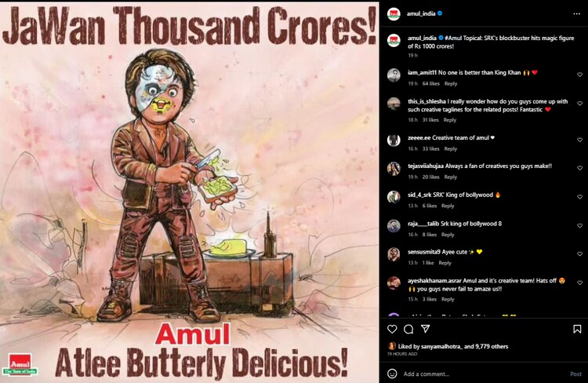Like iam_amitt1's King Khan comment

click(579, 75)
